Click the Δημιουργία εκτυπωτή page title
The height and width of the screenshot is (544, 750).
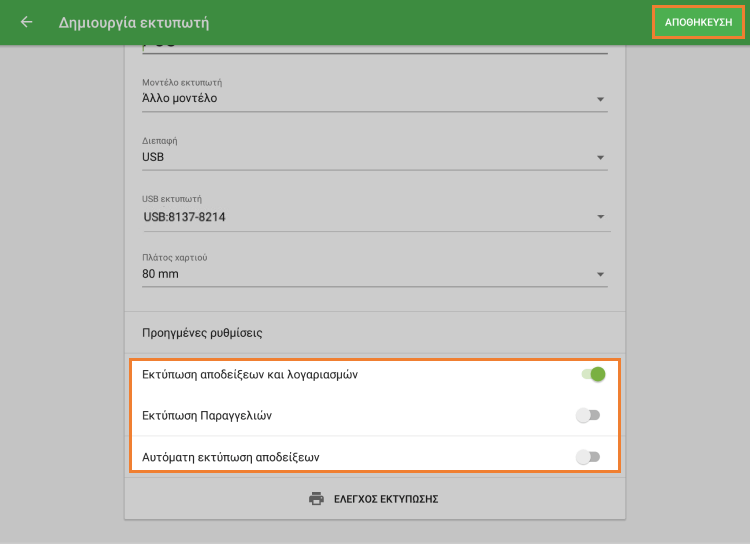[134, 22]
